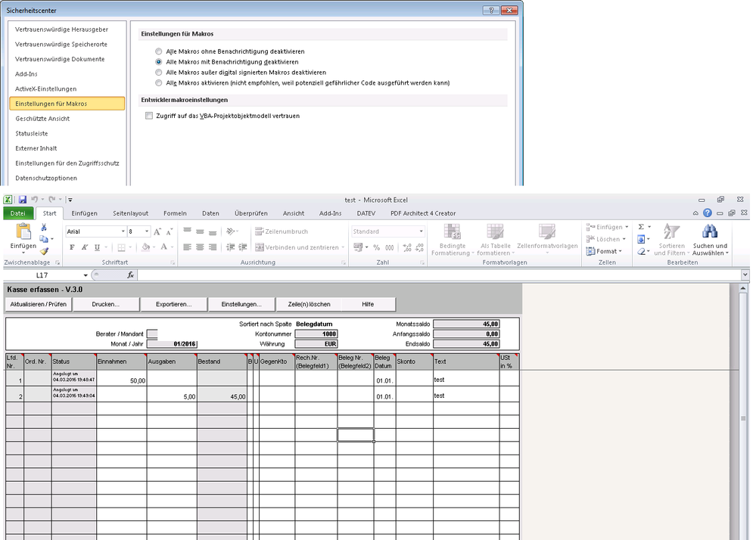Image resolution: width=756 pixels, height=540 pixels.
Task: Open the PDF Architect 4 Creator tab
Action: [423, 213]
